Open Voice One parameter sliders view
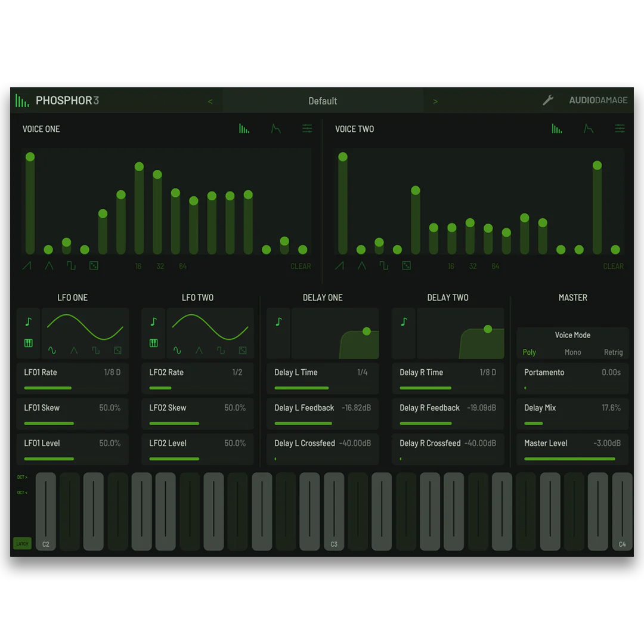This screenshot has height=644, width=644. [x=307, y=129]
